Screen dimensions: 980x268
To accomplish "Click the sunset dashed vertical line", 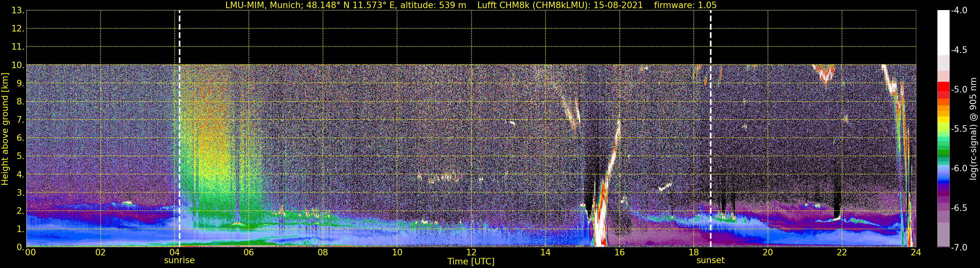I will click(x=710, y=129).
